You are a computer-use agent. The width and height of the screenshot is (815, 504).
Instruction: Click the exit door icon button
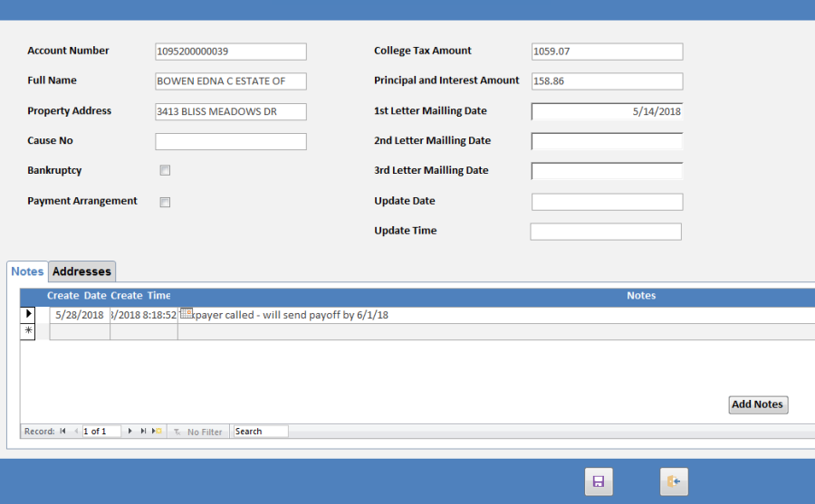[x=674, y=481]
